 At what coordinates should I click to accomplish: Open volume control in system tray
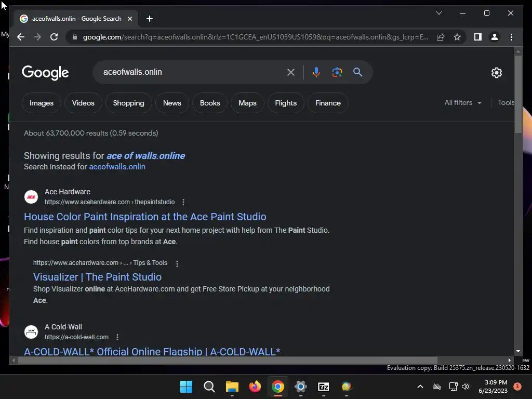tap(465, 387)
